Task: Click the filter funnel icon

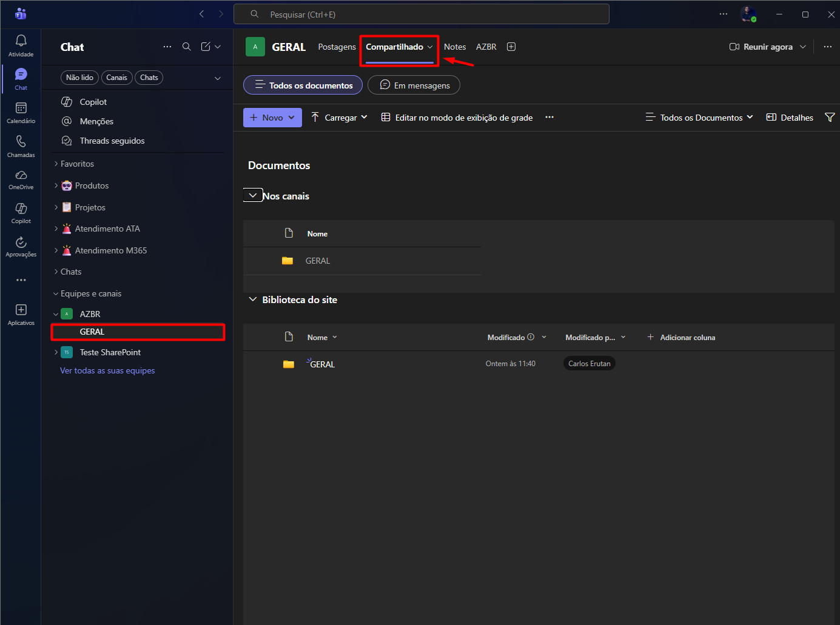Action: click(x=830, y=118)
